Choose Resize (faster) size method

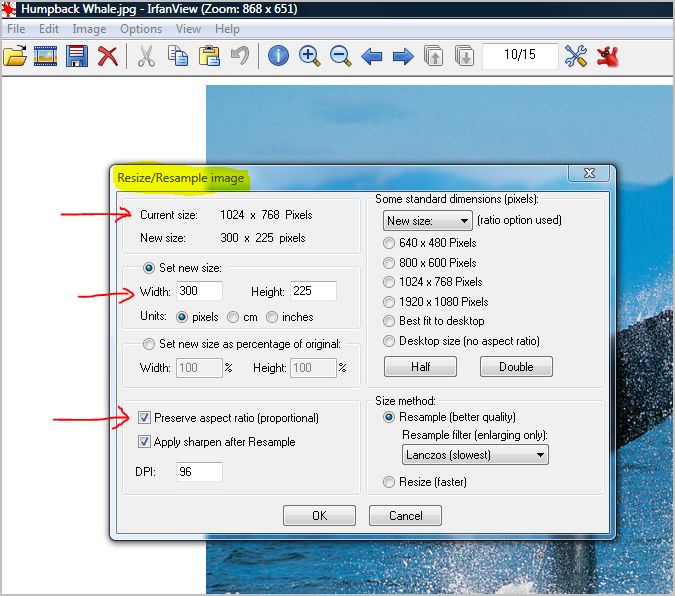390,482
